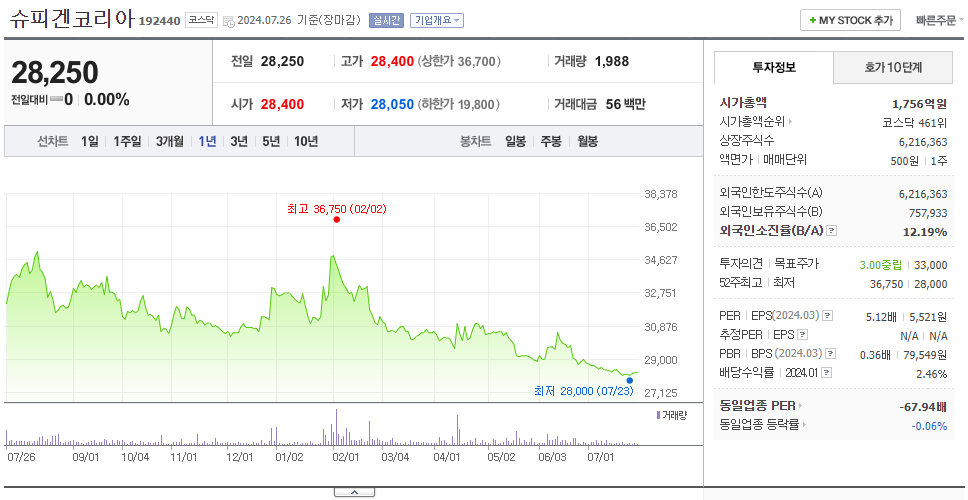Open help icon next to 추정PER EPS
Image resolution: width=968 pixels, height=500 pixels.
pyautogui.click(x=802, y=335)
